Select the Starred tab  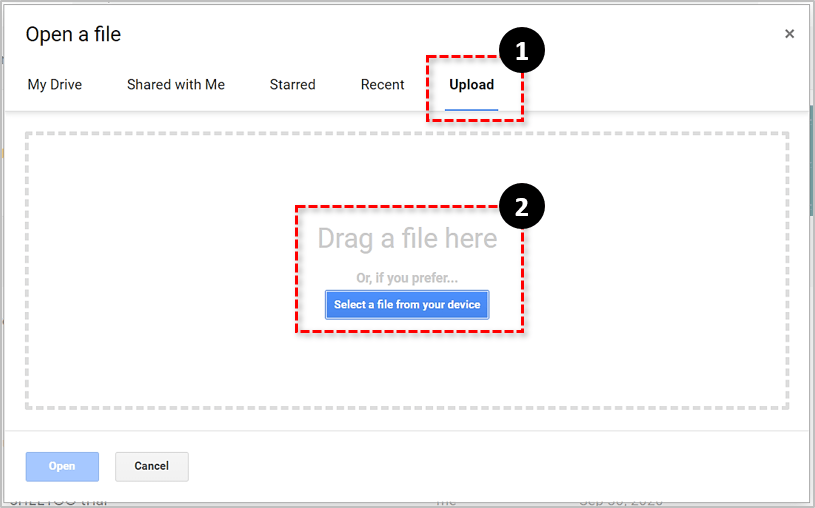[292, 85]
